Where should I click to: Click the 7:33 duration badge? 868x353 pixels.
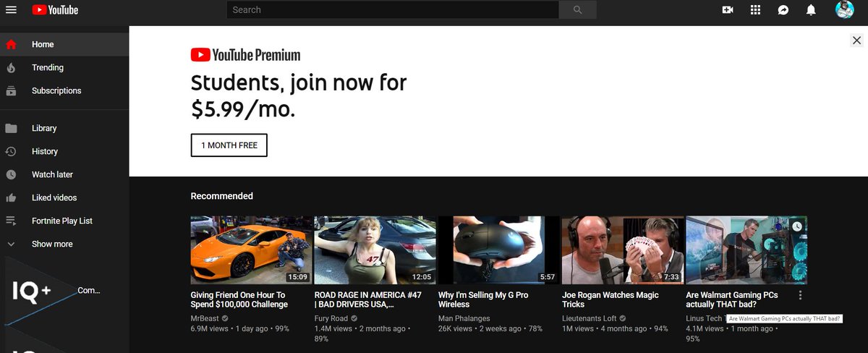coord(672,277)
